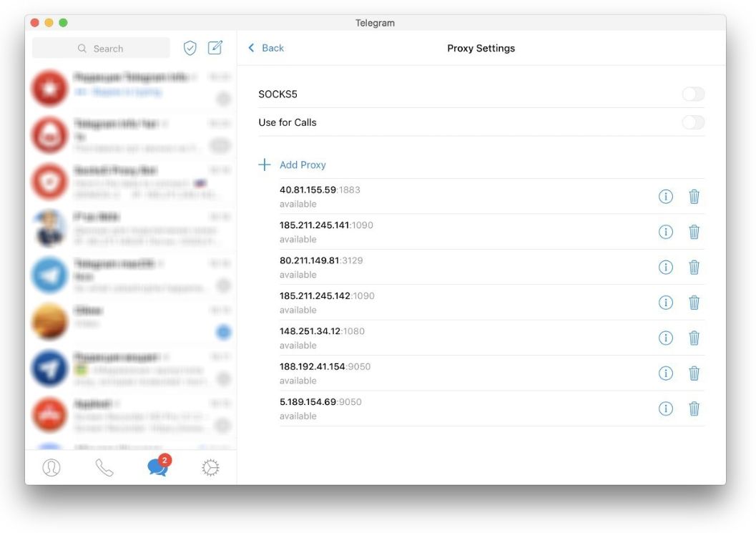
Task: Delete proxy 185.211.245.141
Action: tap(694, 232)
